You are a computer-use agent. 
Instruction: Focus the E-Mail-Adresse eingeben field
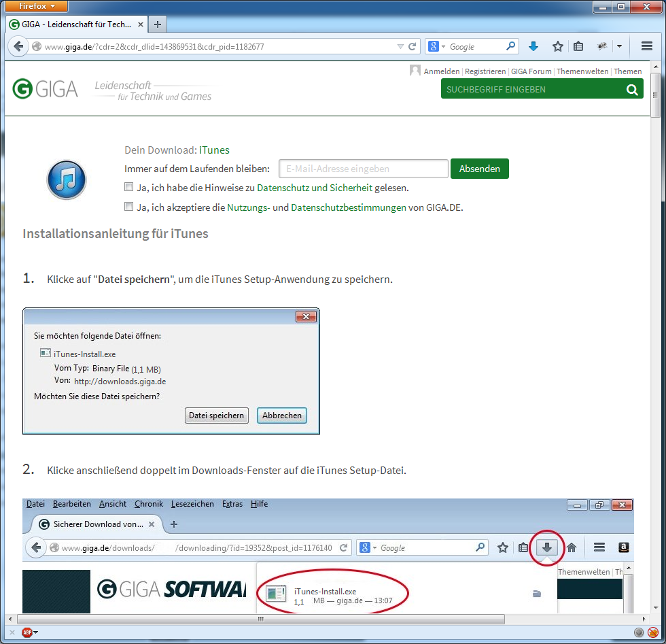(363, 169)
